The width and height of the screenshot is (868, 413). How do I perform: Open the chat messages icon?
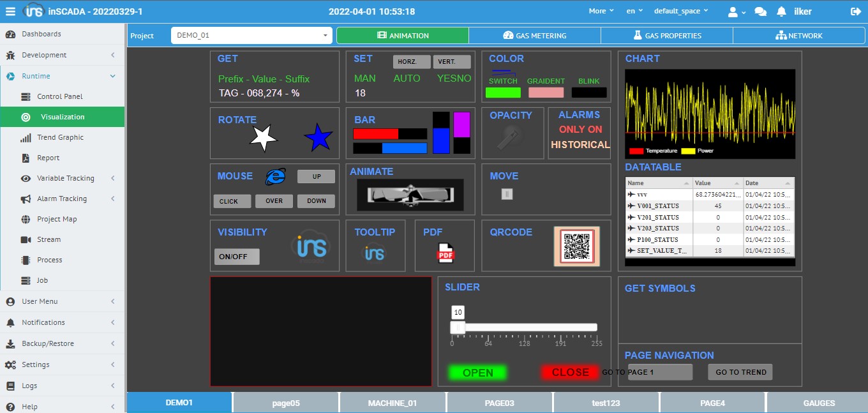click(x=760, y=11)
